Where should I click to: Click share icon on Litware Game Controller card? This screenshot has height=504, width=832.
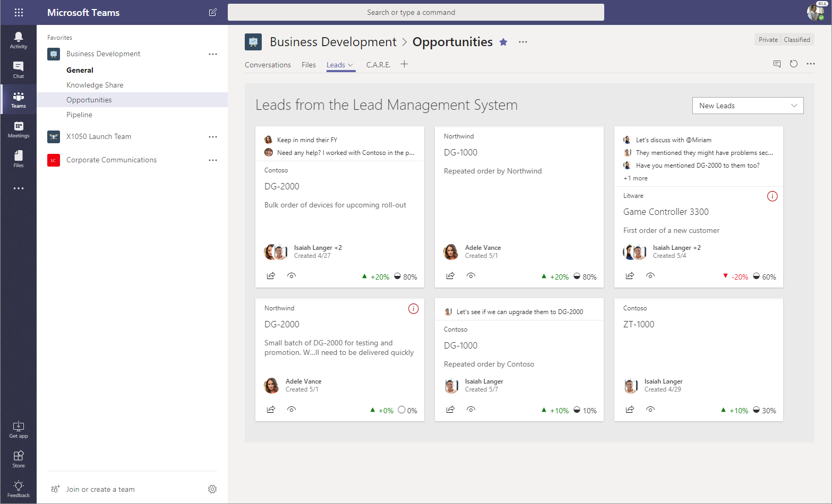pos(630,276)
